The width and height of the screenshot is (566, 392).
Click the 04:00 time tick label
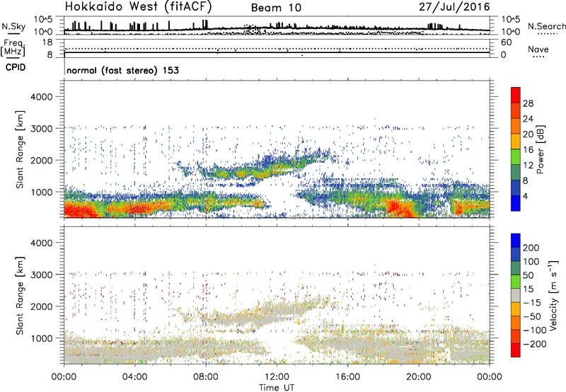(134, 377)
